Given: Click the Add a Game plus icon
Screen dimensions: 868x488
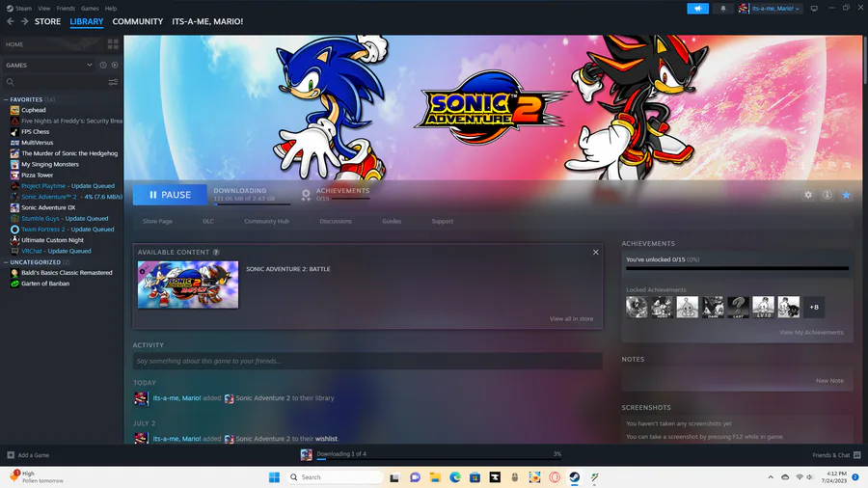Looking at the screenshot, I should click(x=11, y=455).
